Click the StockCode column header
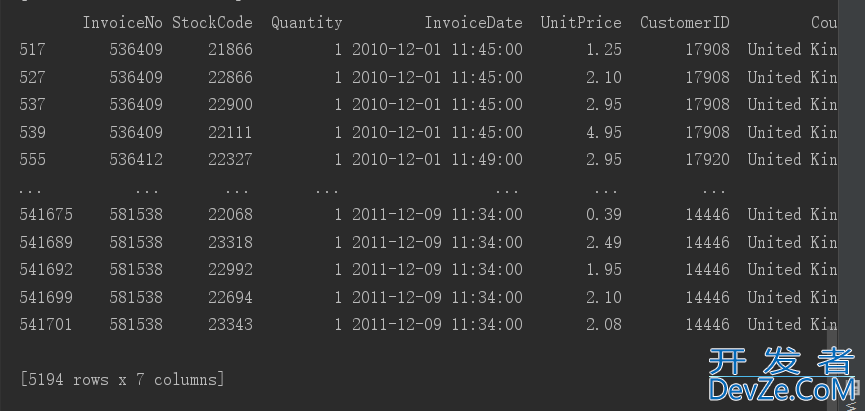The image size is (865, 411). coord(212,22)
